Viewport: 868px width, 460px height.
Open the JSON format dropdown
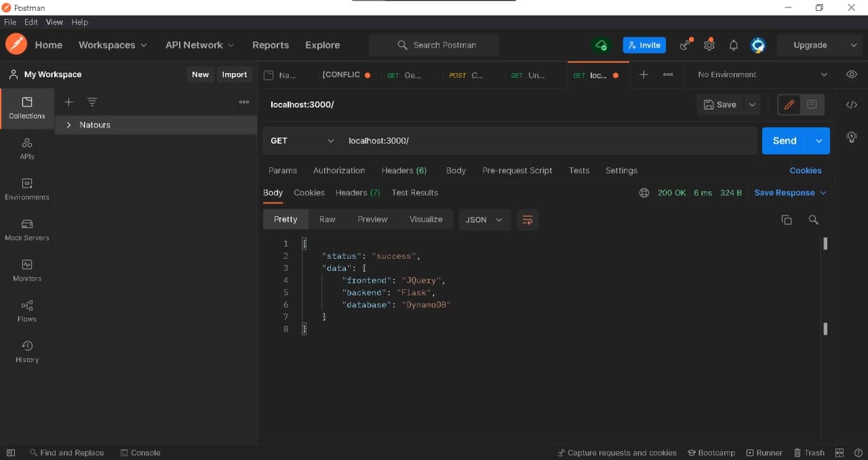coord(484,219)
